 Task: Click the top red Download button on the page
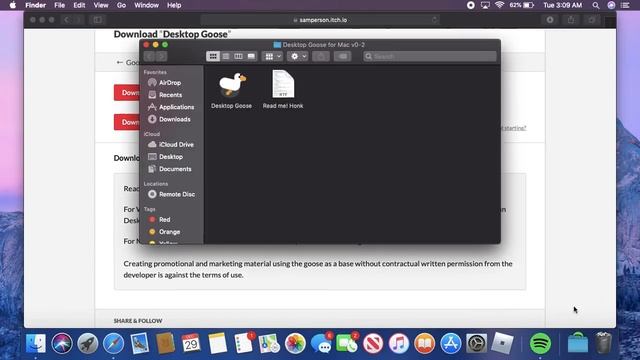point(127,93)
